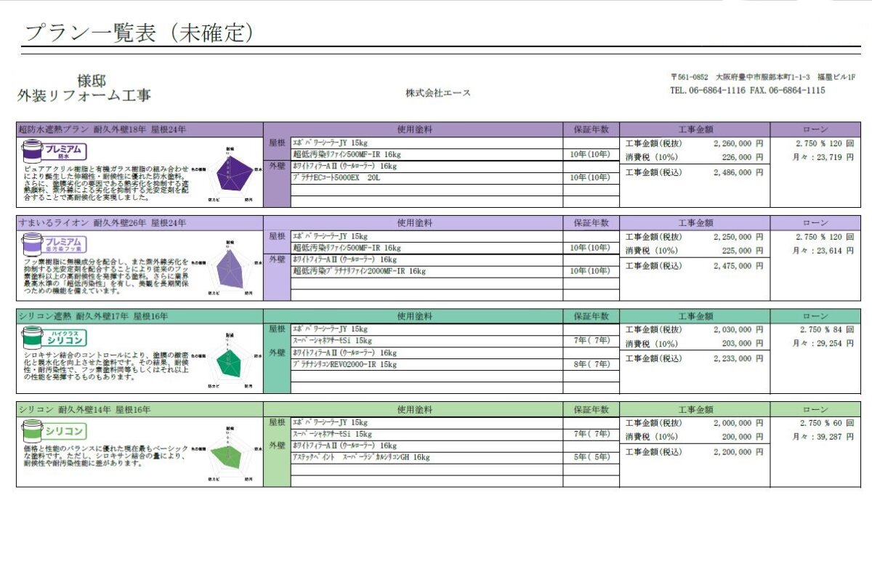872x588 pixels.
Task: Click the 外壁 label in the シリコン遮熱 table
Action: (x=277, y=353)
